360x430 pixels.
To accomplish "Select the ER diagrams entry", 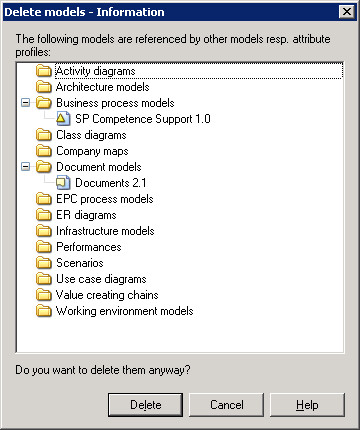I will coord(86,215).
